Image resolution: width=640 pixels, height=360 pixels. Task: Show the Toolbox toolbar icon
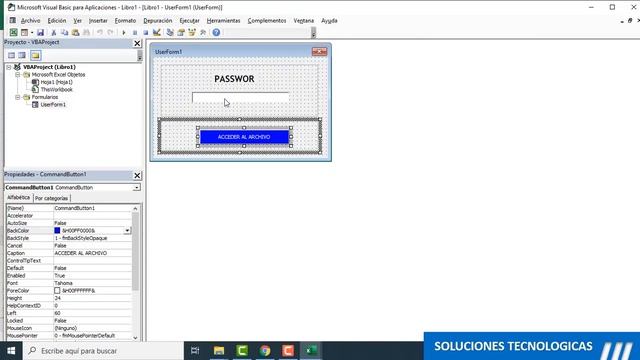tap(203, 32)
